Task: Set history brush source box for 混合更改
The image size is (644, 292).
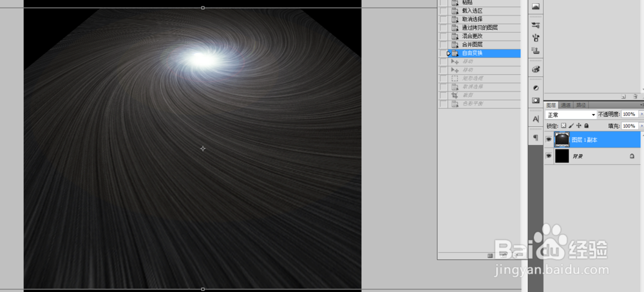Action: coord(443,36)
